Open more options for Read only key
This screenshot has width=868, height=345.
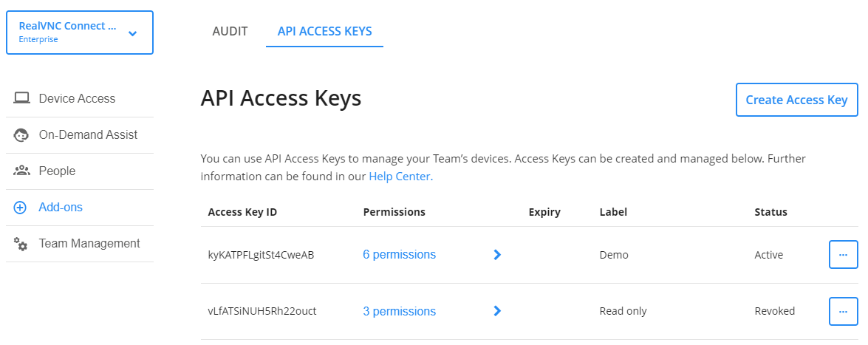(x=843, y=311)
